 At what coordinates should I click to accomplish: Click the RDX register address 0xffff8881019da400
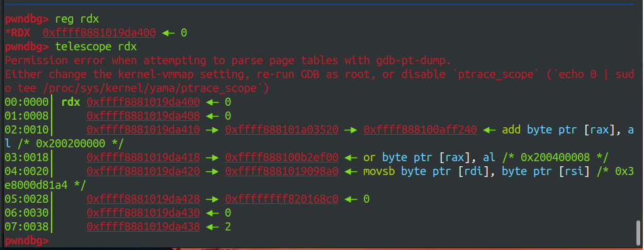click(x=99, y=33)
